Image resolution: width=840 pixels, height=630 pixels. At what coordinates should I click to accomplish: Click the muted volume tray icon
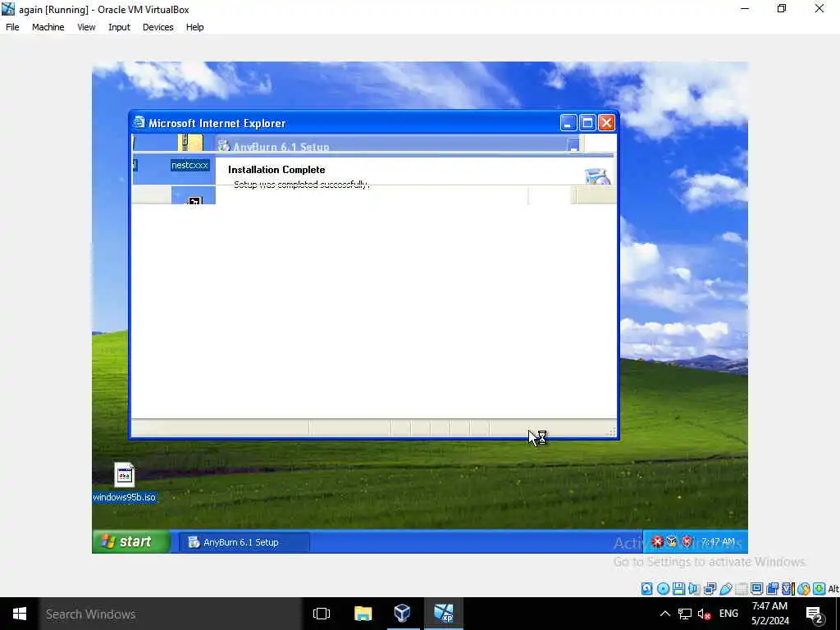coord(705,614)
